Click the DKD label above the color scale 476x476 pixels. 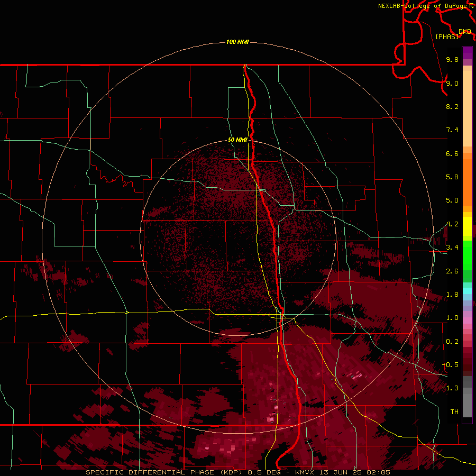point(465,32)
